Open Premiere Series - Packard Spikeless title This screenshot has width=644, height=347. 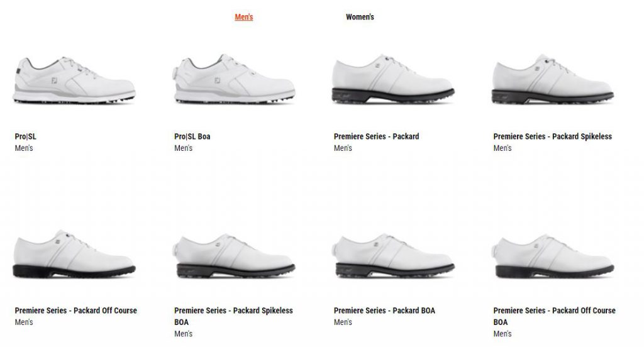[x=552, y=136]
